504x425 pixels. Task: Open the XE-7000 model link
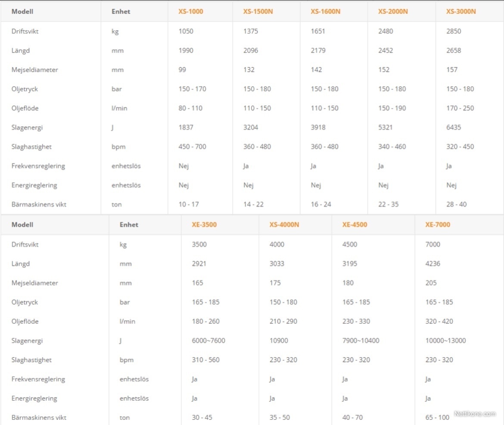tap(438, 224)
